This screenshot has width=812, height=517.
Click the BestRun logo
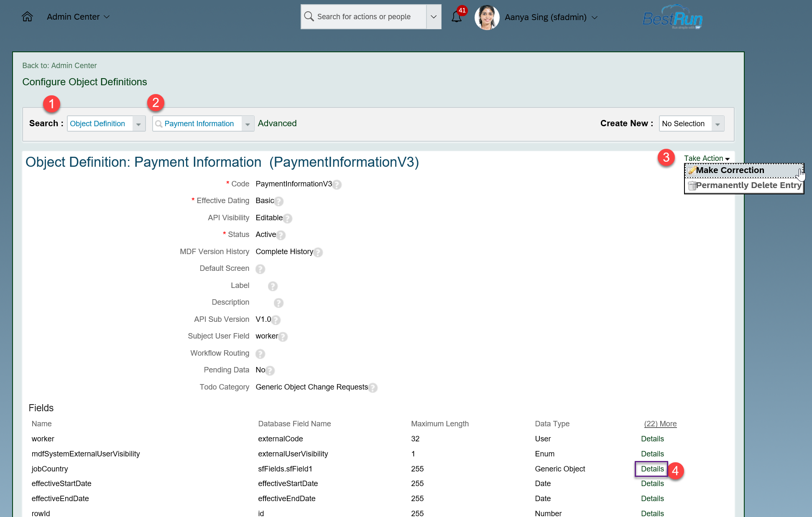(672, 17)
